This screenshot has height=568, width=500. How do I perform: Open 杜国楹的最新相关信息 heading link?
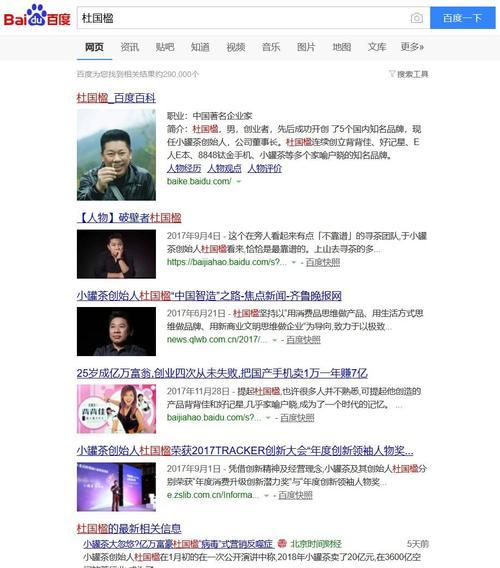coord(129,529)
